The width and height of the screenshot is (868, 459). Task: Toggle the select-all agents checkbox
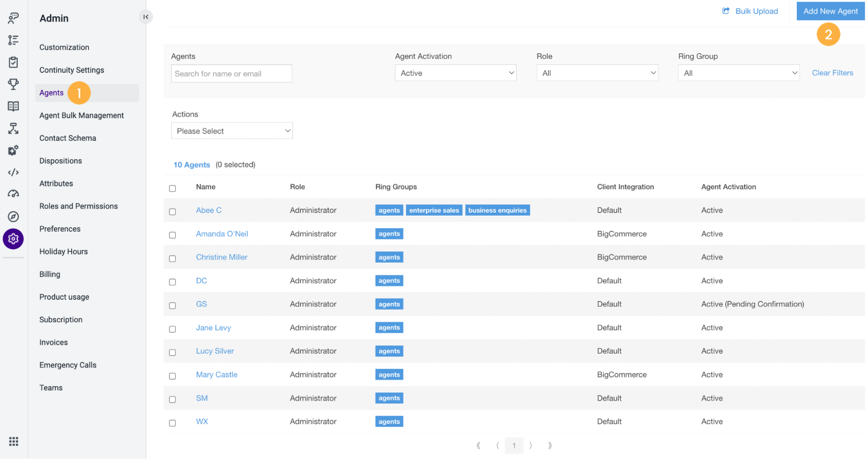(172, 188)
